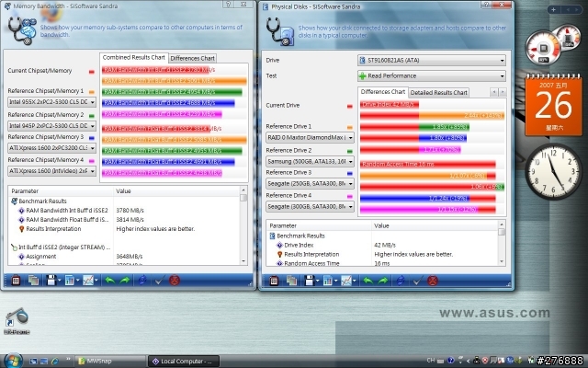Go forward green arrow in Memory Bandwidth window
The width and height of the screenshot is (588, 368).
point(125,280)
